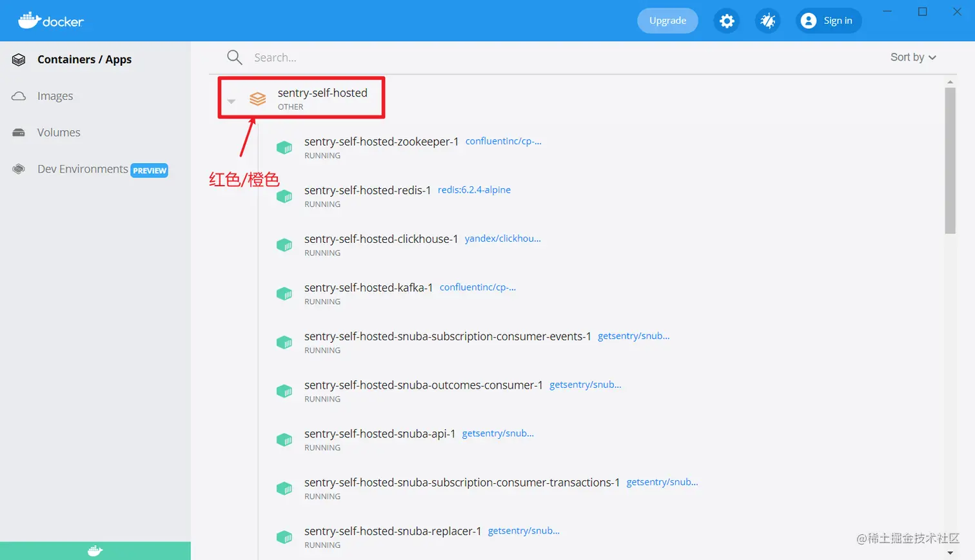The width and height of the screenshot is (975, 560).
Task: Select sentry-self-hosted-snuba-replacer-1 name
Action: (393, 531)
